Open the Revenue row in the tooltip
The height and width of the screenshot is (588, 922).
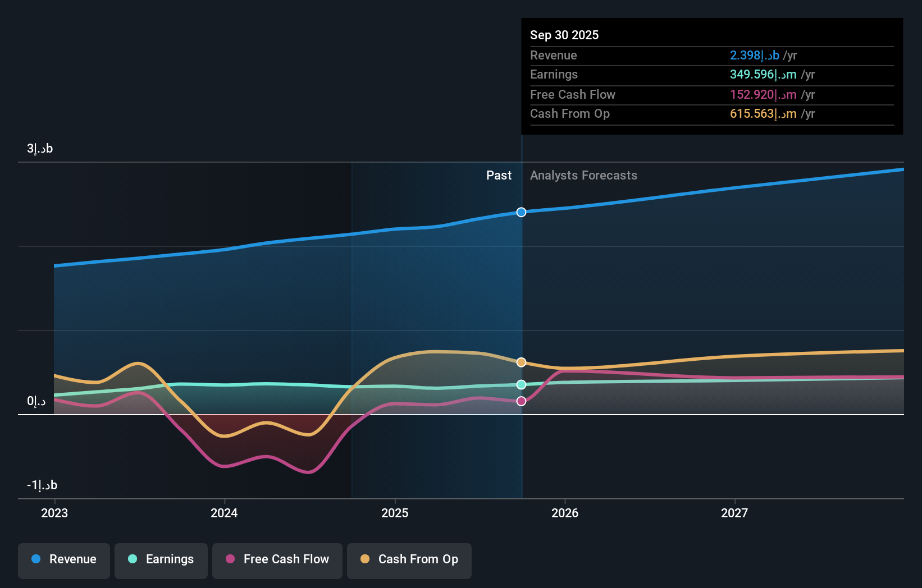tap(711, 56)
